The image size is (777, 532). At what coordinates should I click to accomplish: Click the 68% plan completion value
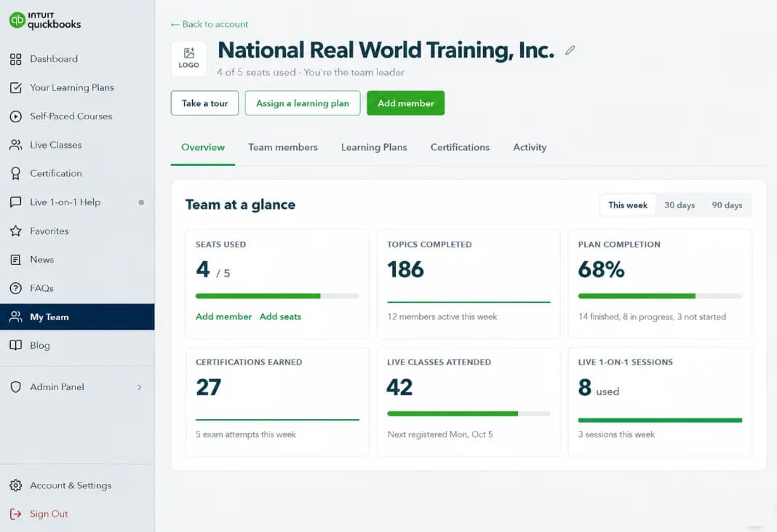pos(602,270)
